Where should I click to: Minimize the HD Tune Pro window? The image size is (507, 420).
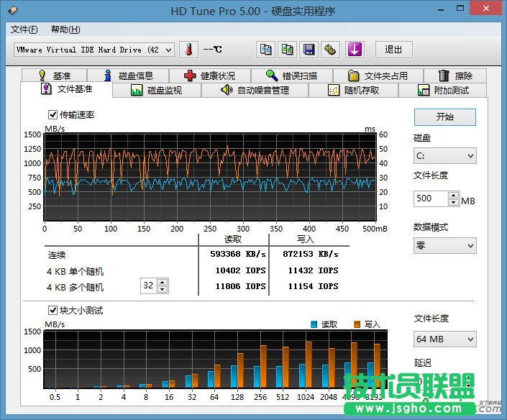[x=440, y=9]
